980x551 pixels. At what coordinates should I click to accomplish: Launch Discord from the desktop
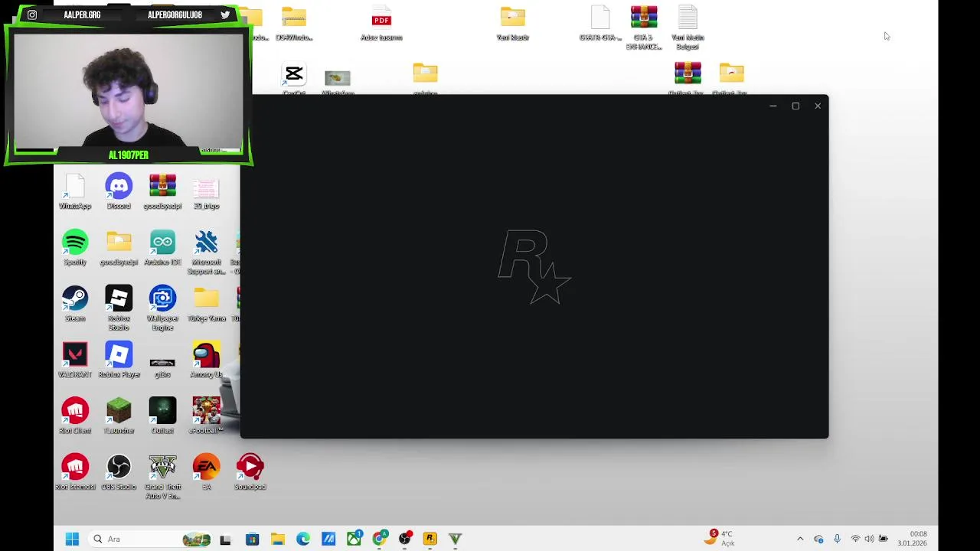[x=119, y=191]
